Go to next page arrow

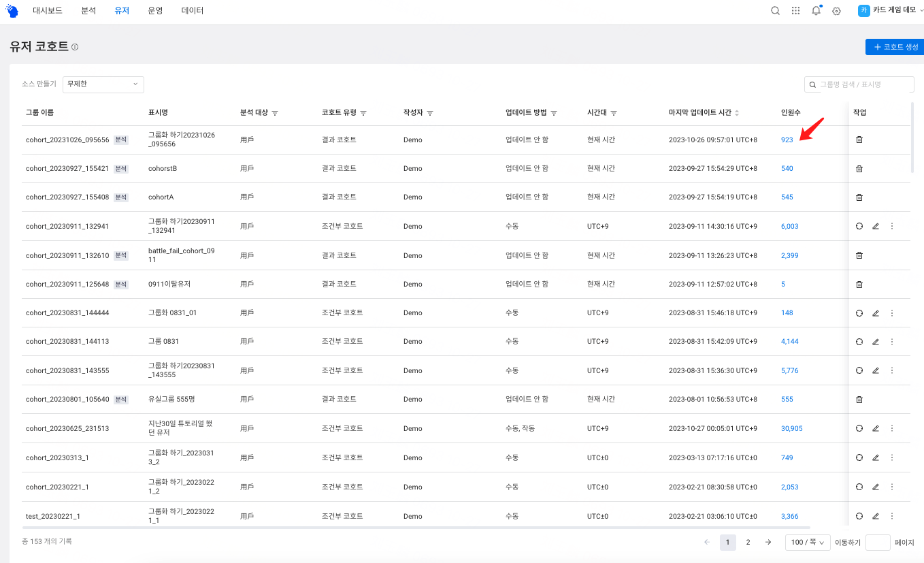[768, 543]
